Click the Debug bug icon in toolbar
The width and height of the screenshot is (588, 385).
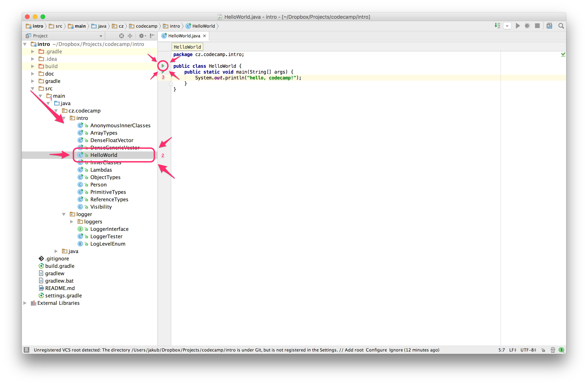point(527,26)
